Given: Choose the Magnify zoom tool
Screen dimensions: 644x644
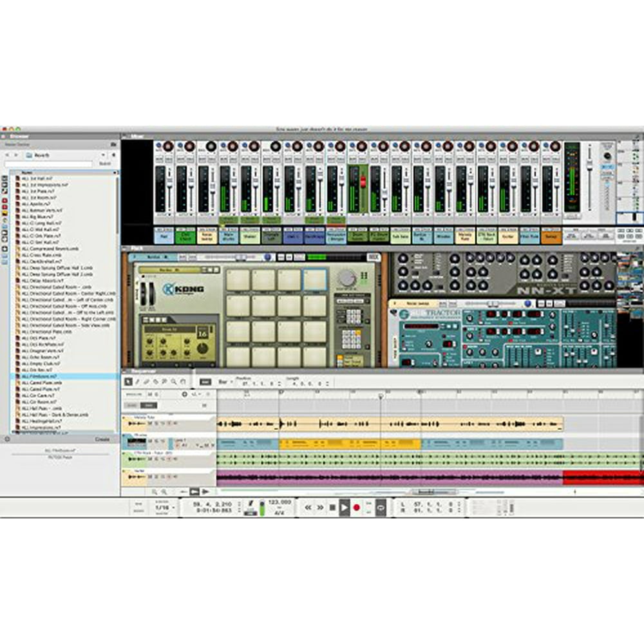Looking at the screenshot, I should click(173, 381).
